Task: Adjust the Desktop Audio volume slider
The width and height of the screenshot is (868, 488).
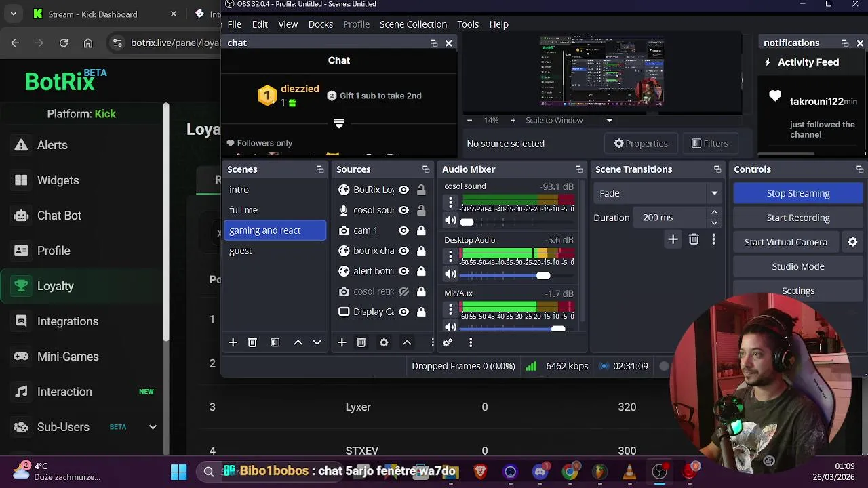Action: click(517, 275)
